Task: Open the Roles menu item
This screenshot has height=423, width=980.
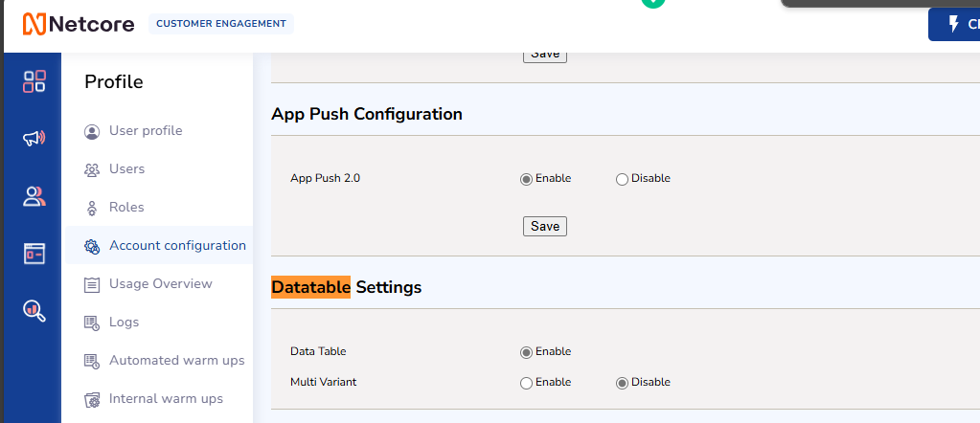Action: click(126, 208)
